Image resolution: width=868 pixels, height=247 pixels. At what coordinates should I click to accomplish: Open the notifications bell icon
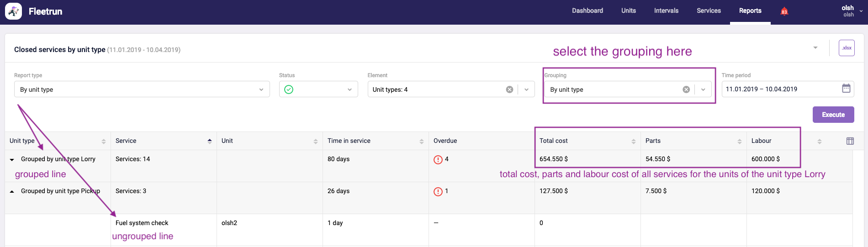[784, 11]
